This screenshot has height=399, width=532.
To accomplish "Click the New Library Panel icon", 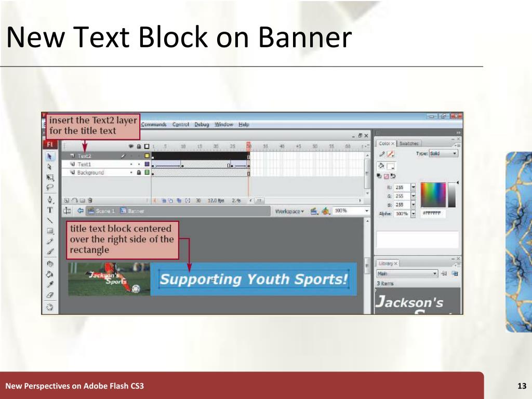I will 455,273.
